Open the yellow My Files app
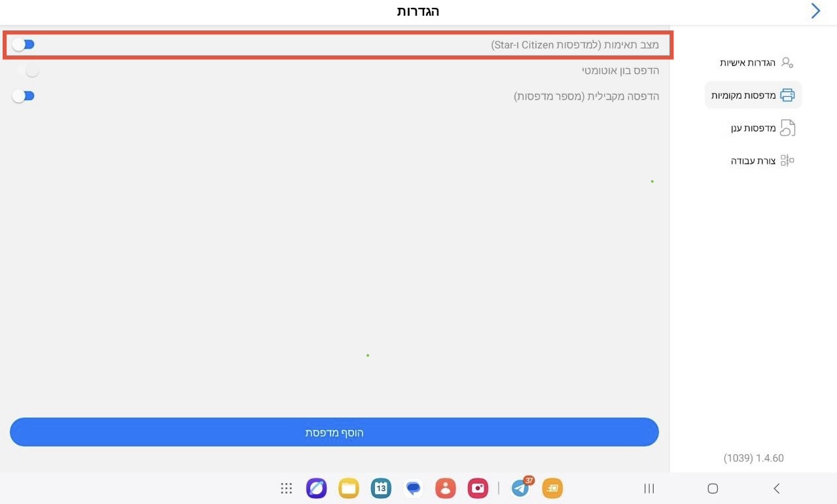Image resolution: width=837 pixels, height=504 pixels. coord(349,488)
